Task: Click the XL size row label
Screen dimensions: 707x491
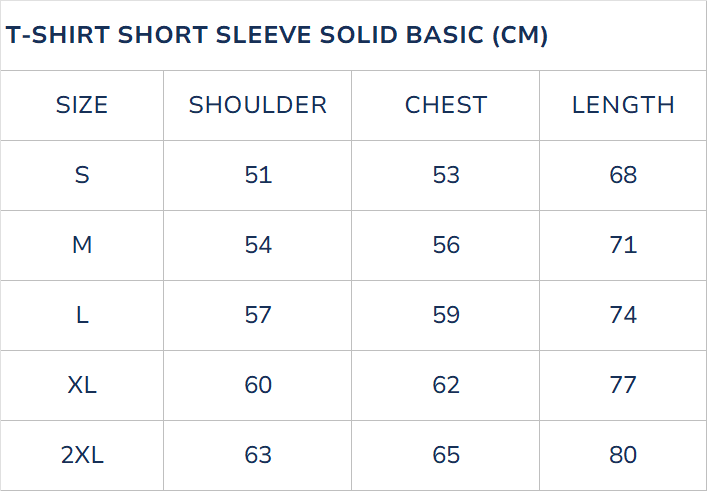Action: tap(82, 385)
